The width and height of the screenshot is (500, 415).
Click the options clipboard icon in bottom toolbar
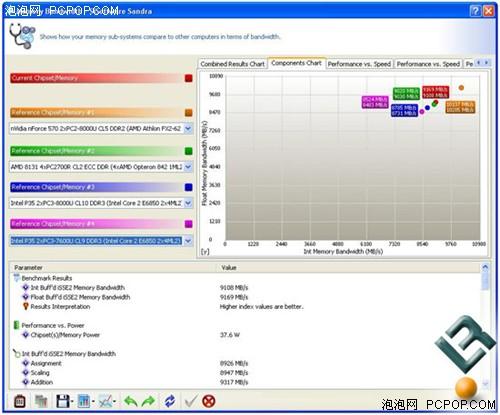coord(19,401)
